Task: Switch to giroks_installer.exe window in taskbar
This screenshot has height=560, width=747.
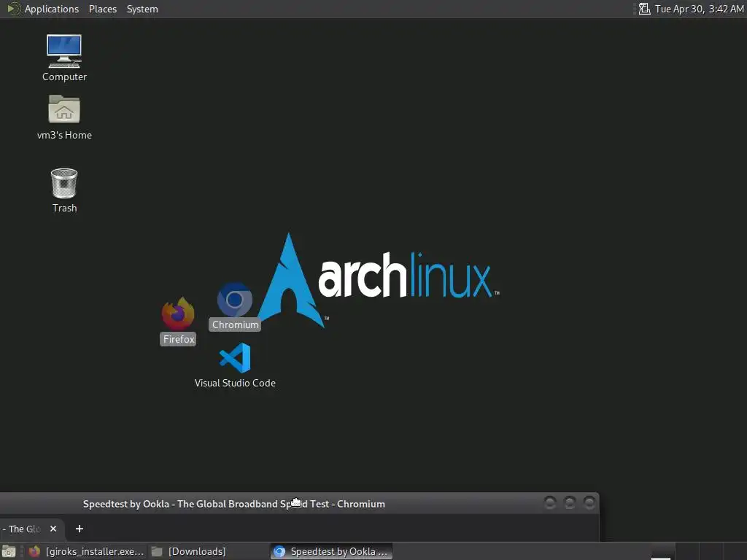Action: click(86, 551)
